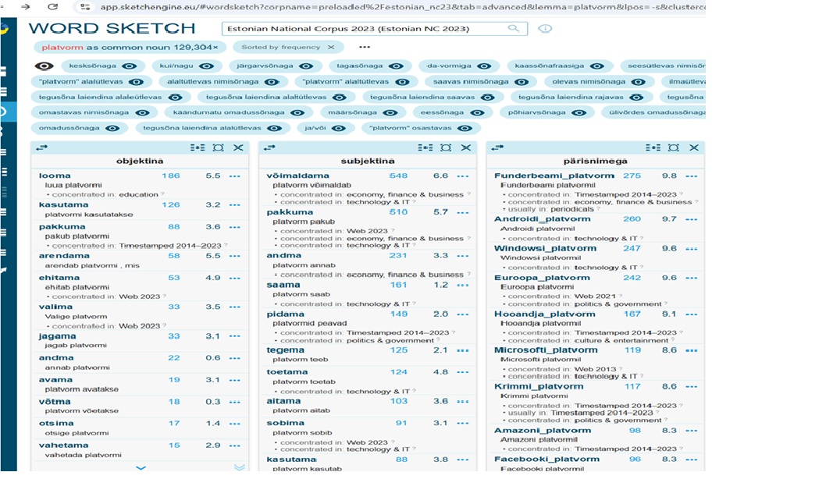The image size is (826, 504).
Task: Close the subjektina column with X icon
Action: pyautogui.click(x=466, y=147)
